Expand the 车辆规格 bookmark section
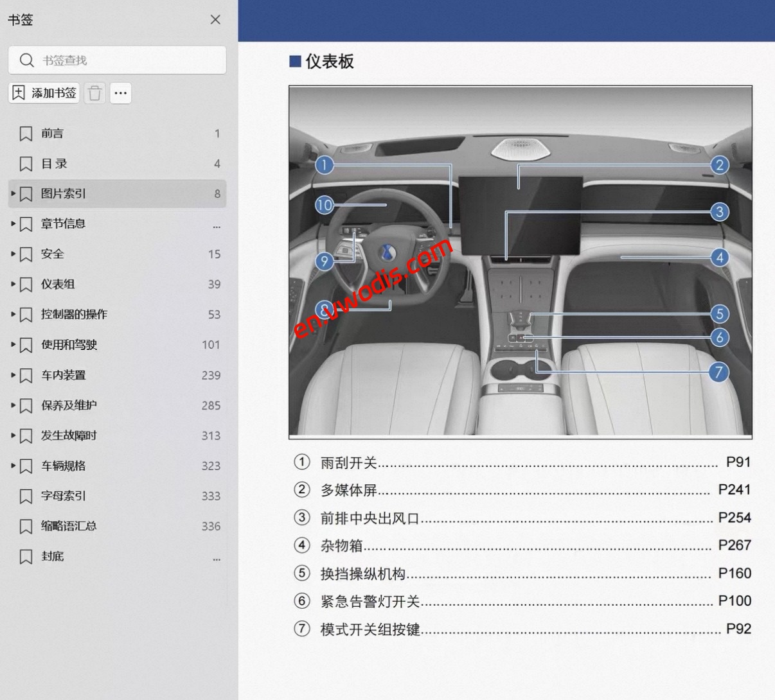Image resolution: width=775 pixels, height=700 pixels. click(x=13, y=466)
